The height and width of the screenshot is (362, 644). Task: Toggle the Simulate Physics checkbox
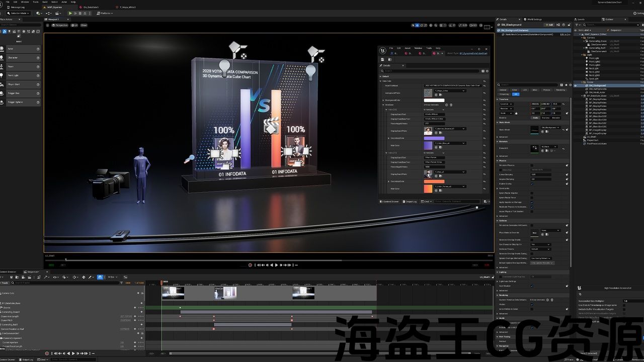pos(532,165)
